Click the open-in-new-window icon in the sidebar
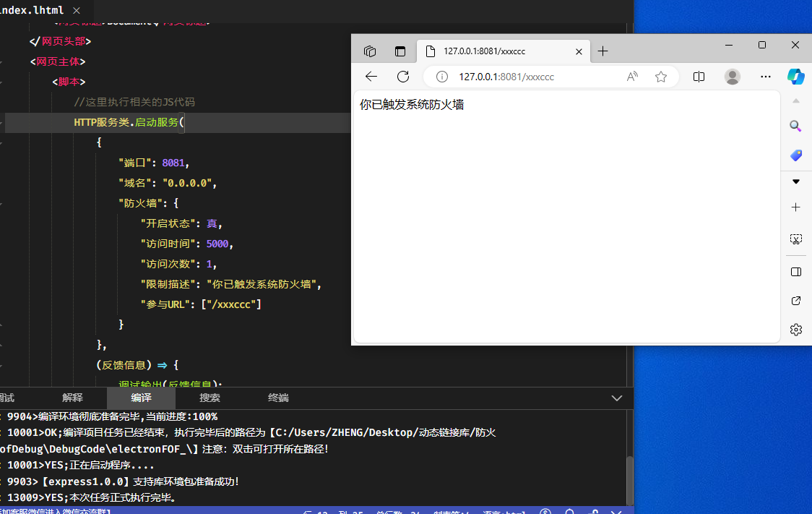 point(796,301)
